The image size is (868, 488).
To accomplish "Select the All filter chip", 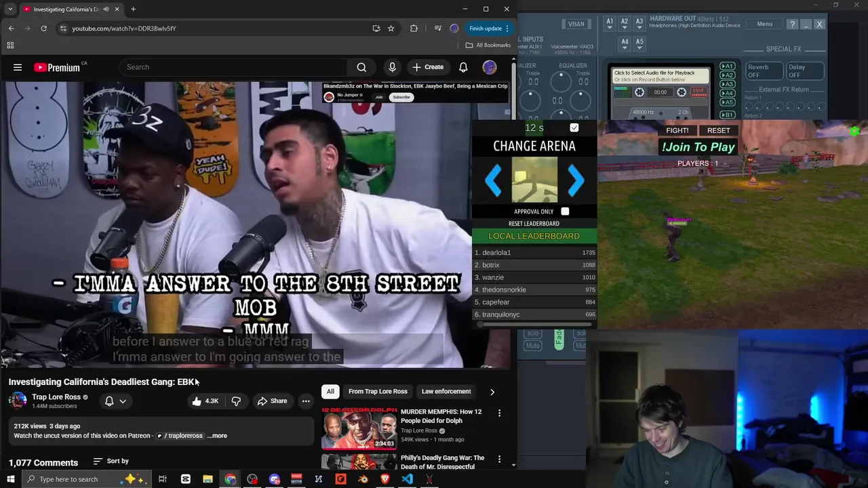I will pyautogui.click(x=330, y=391).
